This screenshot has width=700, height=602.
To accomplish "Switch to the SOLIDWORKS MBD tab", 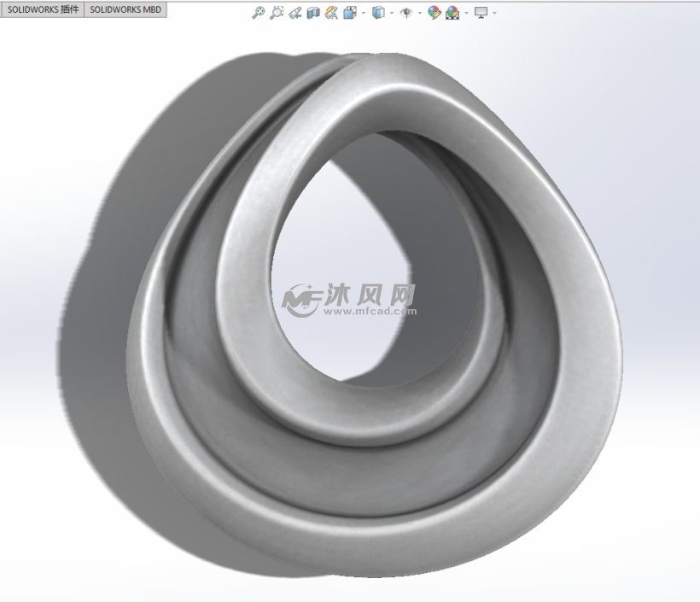I will coord(125,9).
